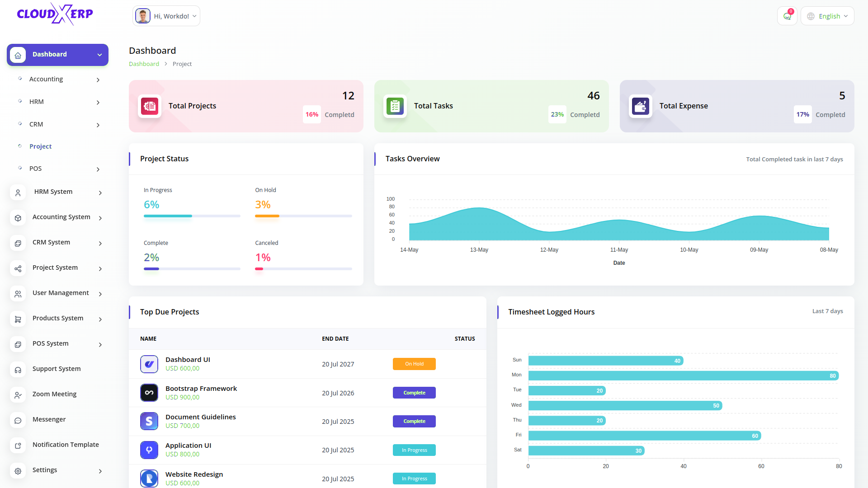Image resolution: width=868 pixels, height=488 pixels.
Task: Click the Settings gear icon in sidebar
Action: click(18, 471)
